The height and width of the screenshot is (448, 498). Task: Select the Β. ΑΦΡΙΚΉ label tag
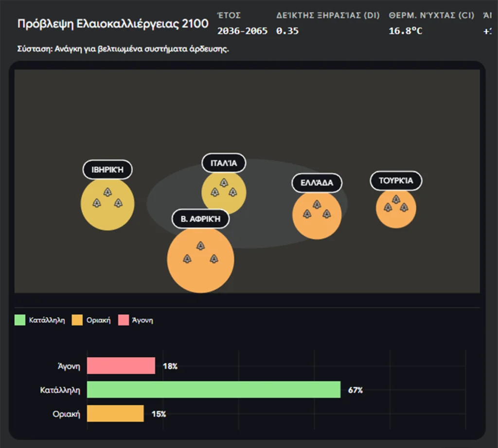click(200, 219)
